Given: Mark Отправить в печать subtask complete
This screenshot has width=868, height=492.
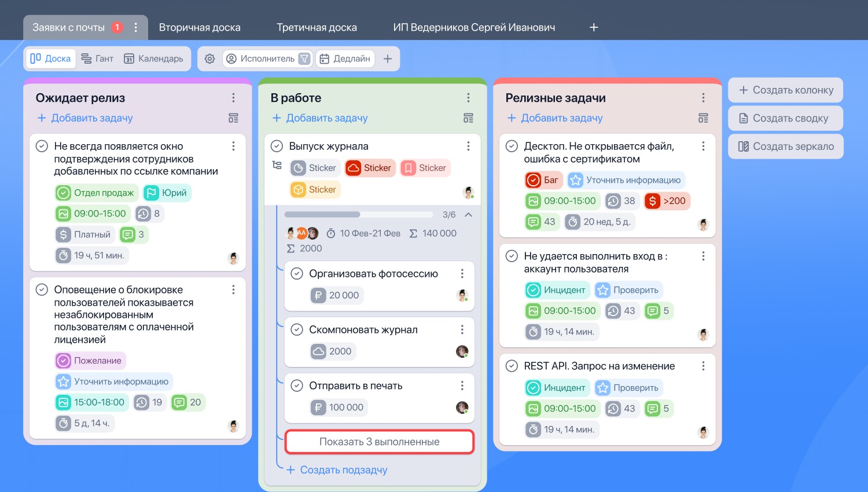Looking at the screenshot, I should tap(297, 385).
